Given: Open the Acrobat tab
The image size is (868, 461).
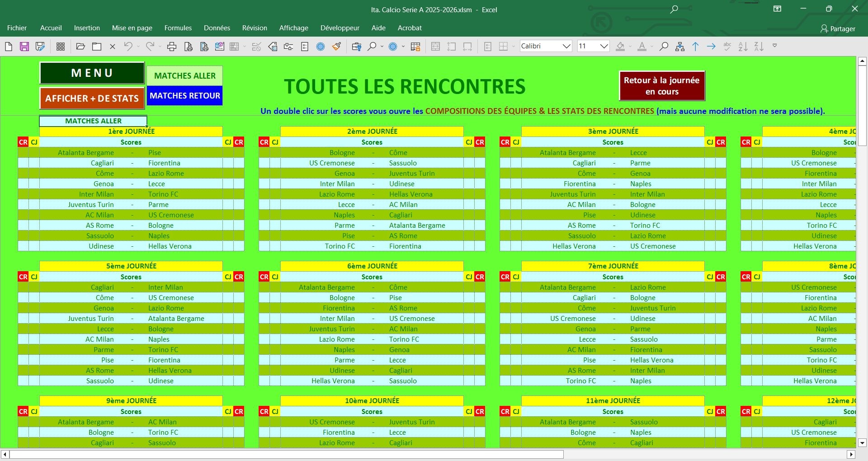Looking at the screenshot, I should [410, 28].
